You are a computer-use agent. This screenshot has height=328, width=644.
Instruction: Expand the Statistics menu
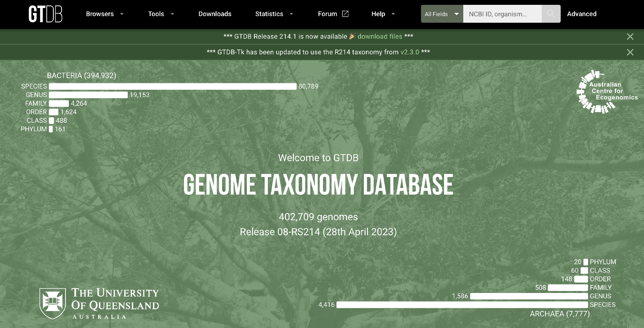pyautogui.click(x=274, y=14)
